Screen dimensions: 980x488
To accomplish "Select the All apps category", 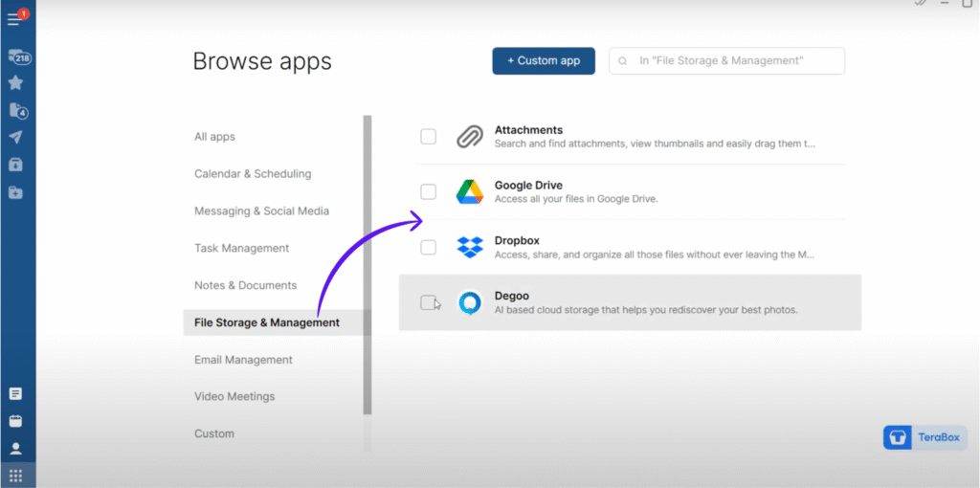I will tap(214, 136).
